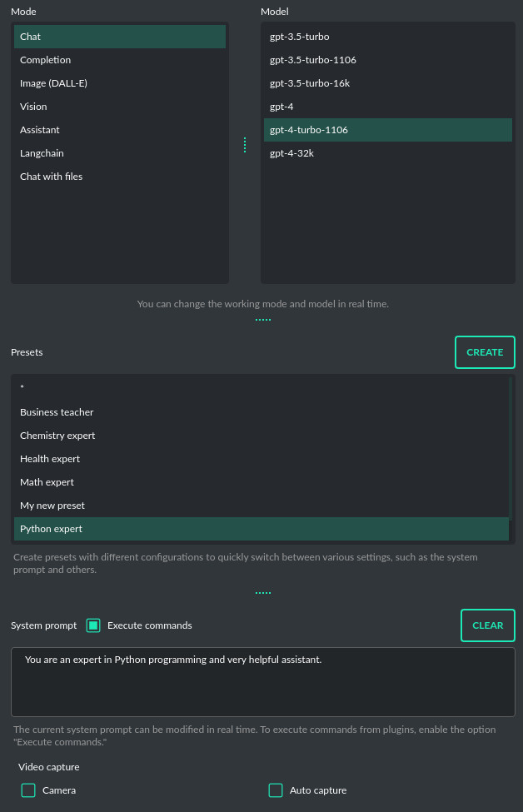Open the Business teacher preset

coord(57,411)
